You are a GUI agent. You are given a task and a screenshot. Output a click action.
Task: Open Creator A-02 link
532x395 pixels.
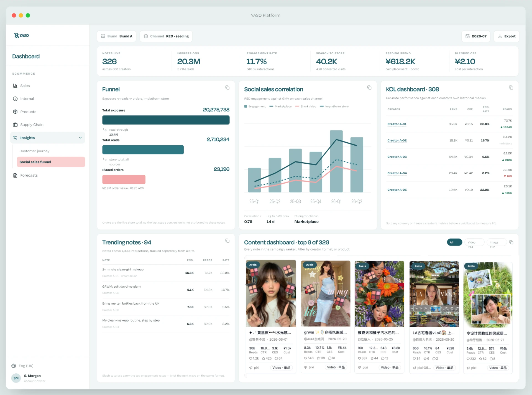point(397,141)
